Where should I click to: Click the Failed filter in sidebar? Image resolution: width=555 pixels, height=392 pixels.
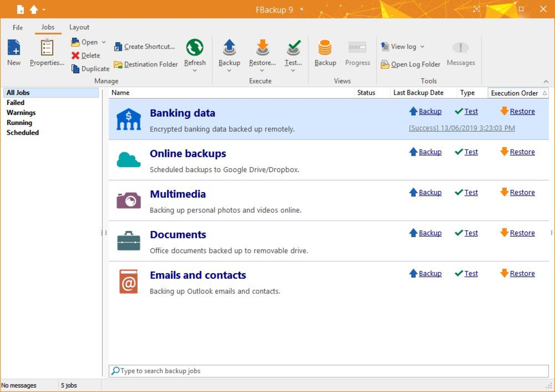[x=15, y=102]
